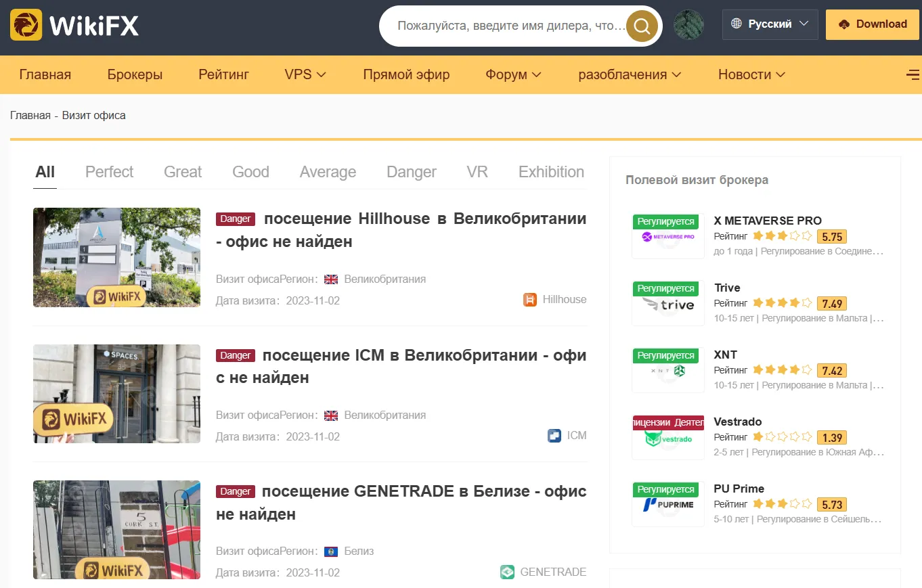Click the GENETRADE broker logo icon
The height and width of the screenshot is (588, 922).
[x=508, y=572]
